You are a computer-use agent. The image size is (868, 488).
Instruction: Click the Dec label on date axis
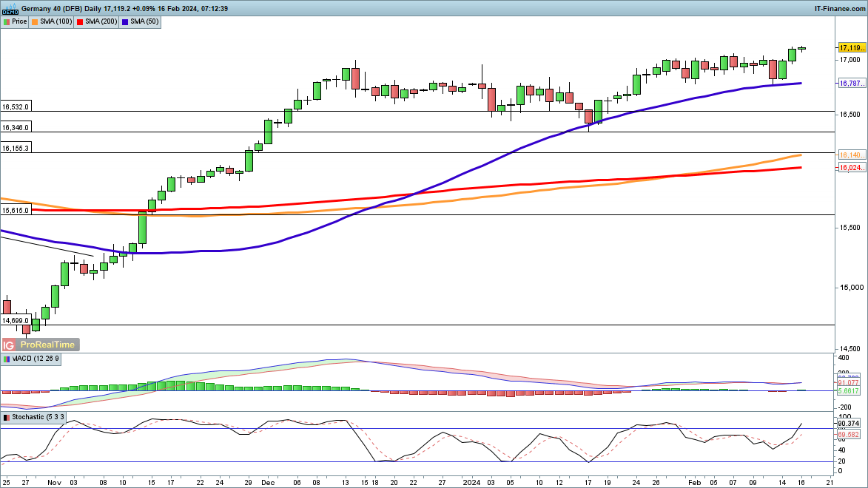[x=268, y=483]
